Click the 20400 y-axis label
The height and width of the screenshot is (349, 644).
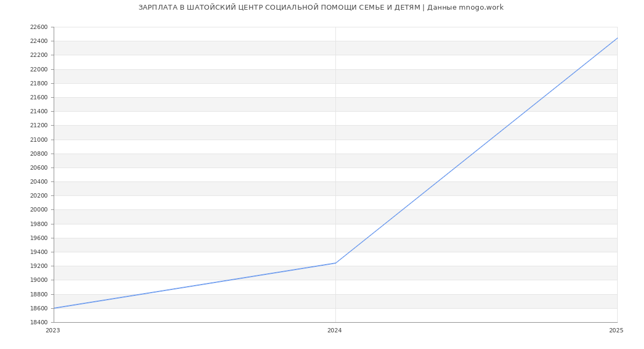point(39,182)
